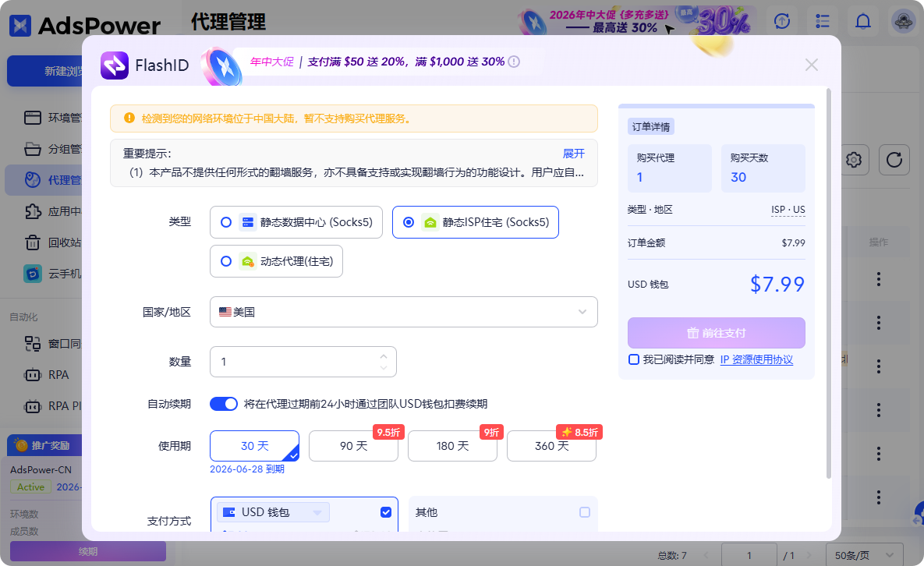924x566 pixels.
Task: Open USD 钱包 payment dropdown
Action: (x=274, y=512)
